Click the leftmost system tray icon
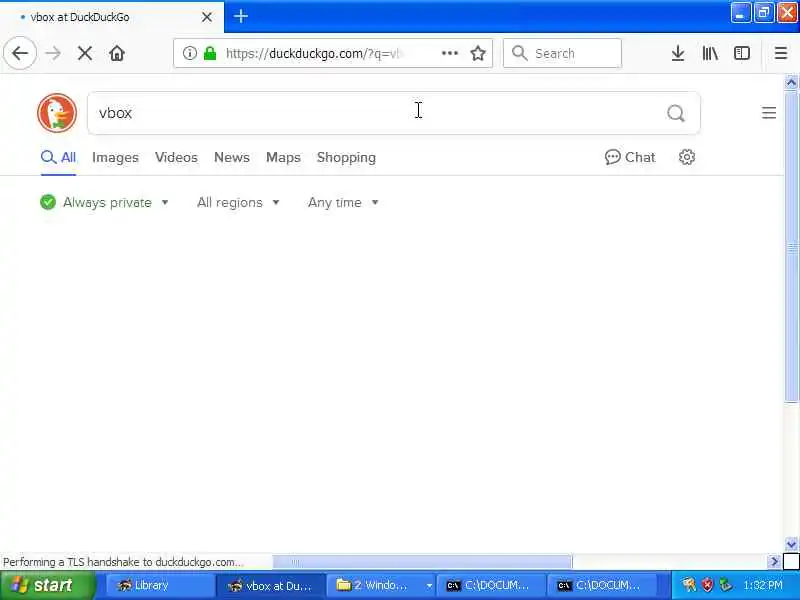This screenshot has width=800, height=600. point(689,585)
